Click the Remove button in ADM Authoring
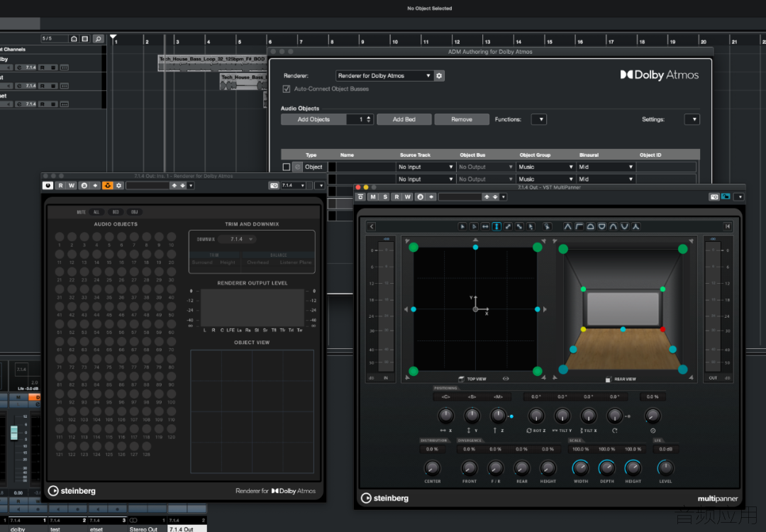The height and width of the screenshot is (532, 766). 462,119
